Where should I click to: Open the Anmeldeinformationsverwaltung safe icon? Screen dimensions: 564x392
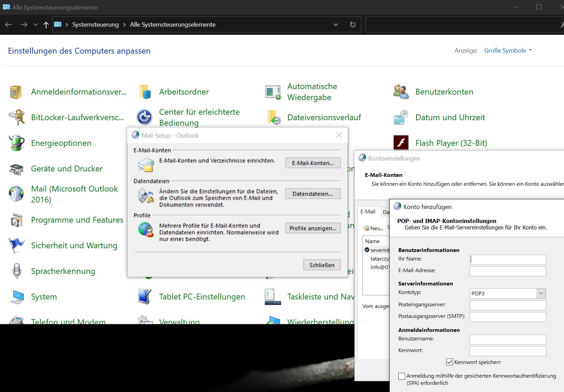point(16,92)
